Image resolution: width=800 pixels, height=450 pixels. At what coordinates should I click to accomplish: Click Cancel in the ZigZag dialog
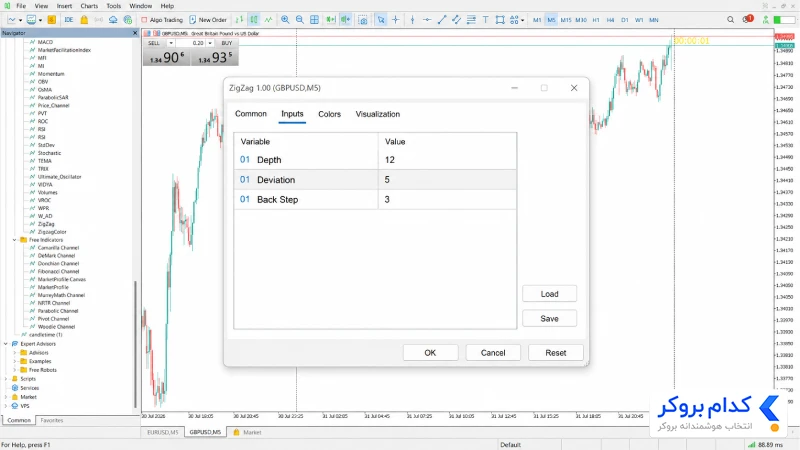[493, 353]
